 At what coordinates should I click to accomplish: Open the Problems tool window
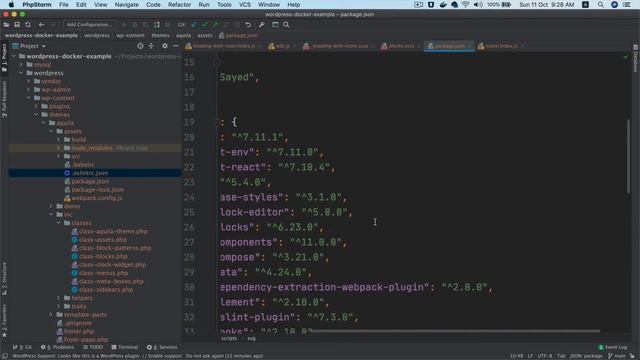pos(58,347)
